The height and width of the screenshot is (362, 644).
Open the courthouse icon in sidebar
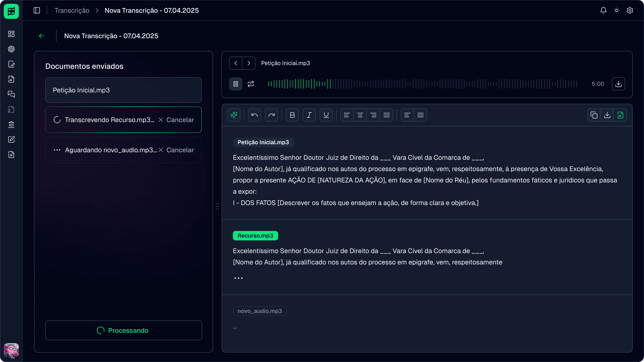(11, 124)
